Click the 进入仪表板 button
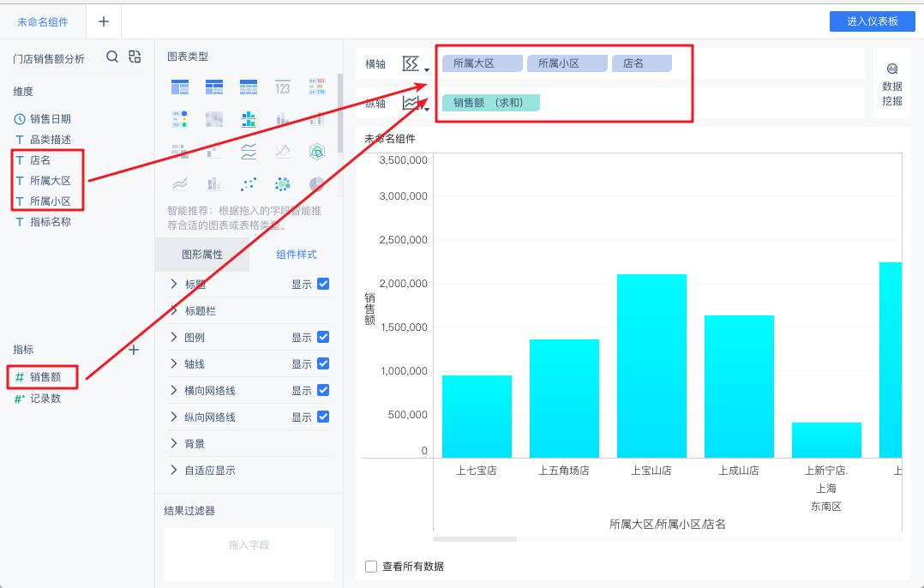This screenshot has width=924, height=588. [x=873, y=21]
